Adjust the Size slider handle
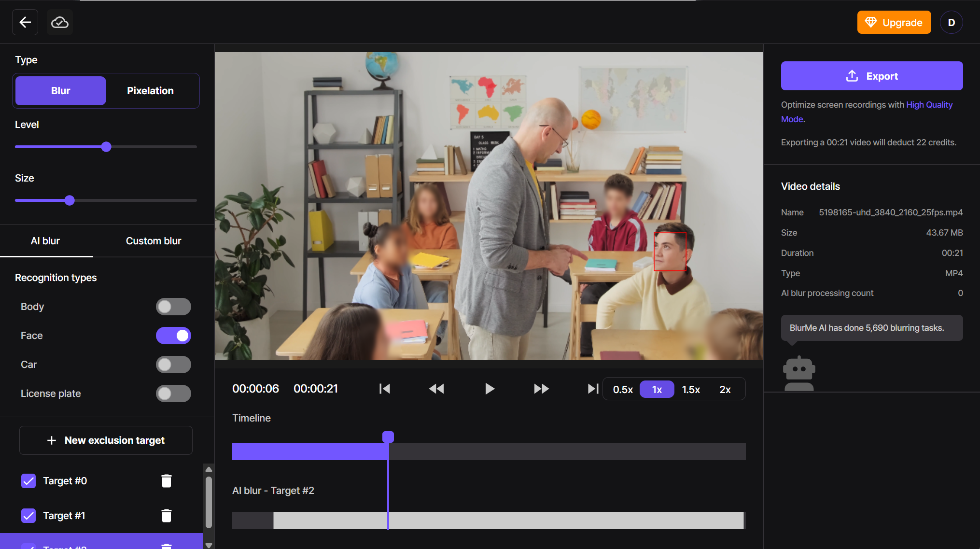The height and width of the screenshot is (549, 980). point(70,200)
